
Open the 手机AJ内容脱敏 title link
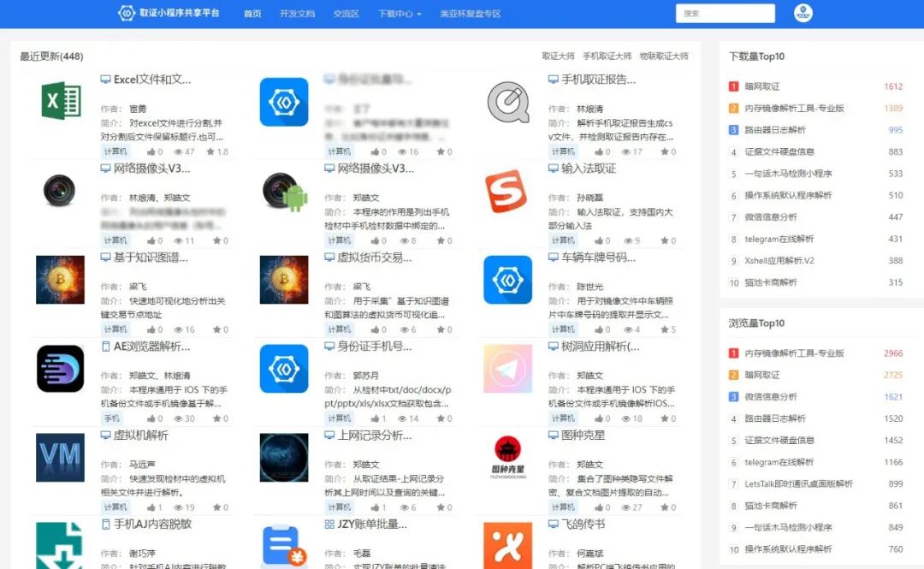point(152,525)
